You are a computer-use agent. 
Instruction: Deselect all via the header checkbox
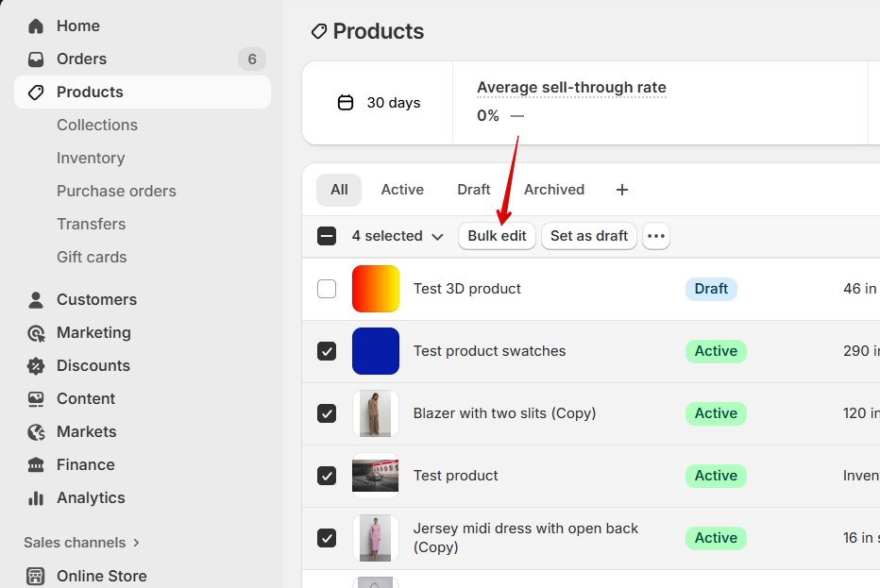tap(327, 236)
